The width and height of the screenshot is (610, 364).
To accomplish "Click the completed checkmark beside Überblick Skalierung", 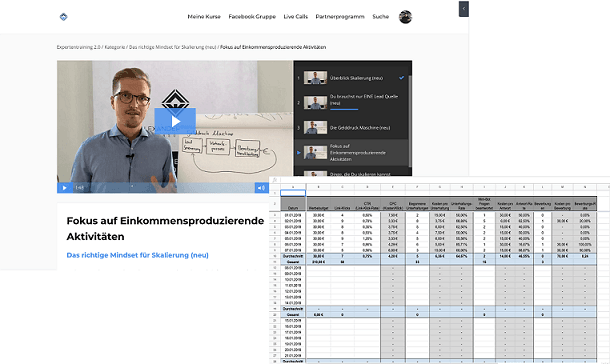I will pos(401,78).
